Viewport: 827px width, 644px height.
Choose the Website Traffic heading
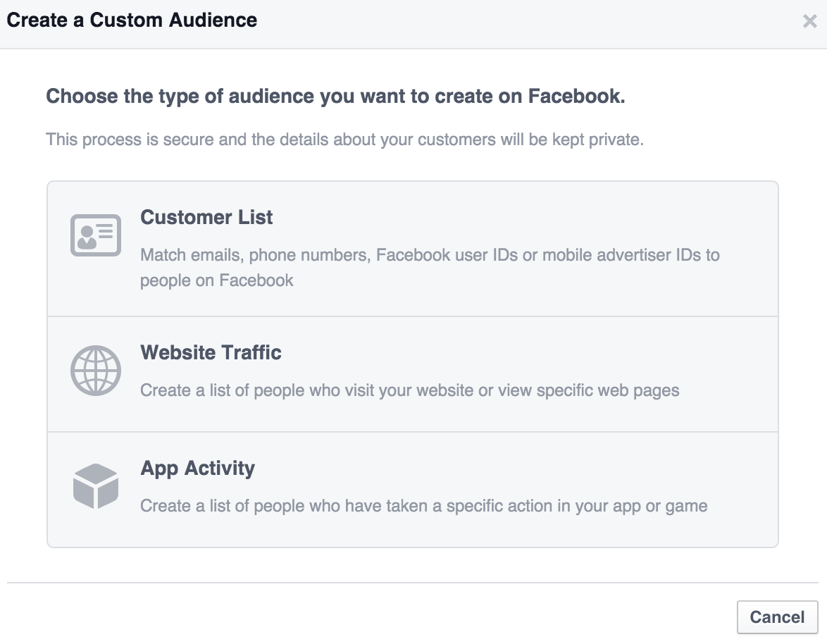[211, 352]
